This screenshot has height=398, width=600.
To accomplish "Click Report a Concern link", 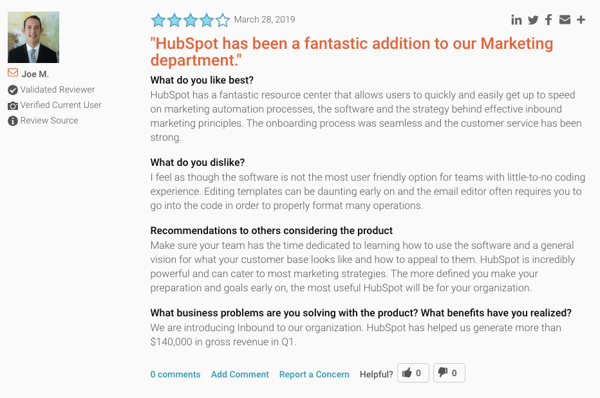I will (314, 374).
